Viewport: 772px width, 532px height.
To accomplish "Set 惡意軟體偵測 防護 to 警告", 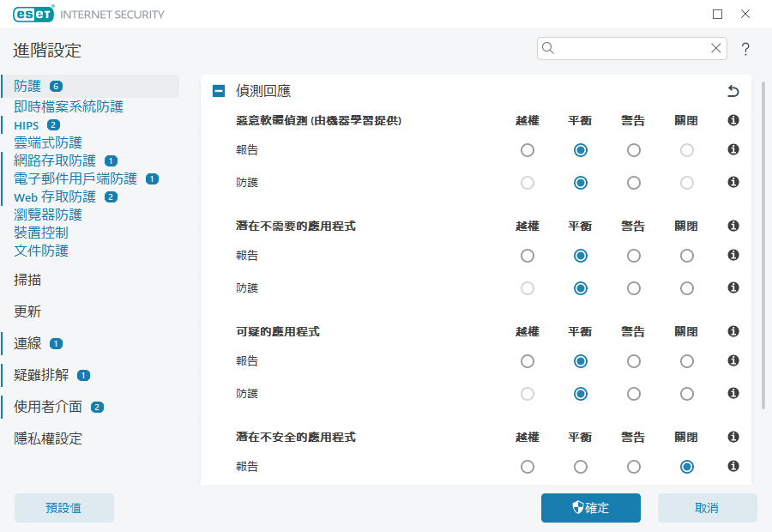I will (634, 184).
